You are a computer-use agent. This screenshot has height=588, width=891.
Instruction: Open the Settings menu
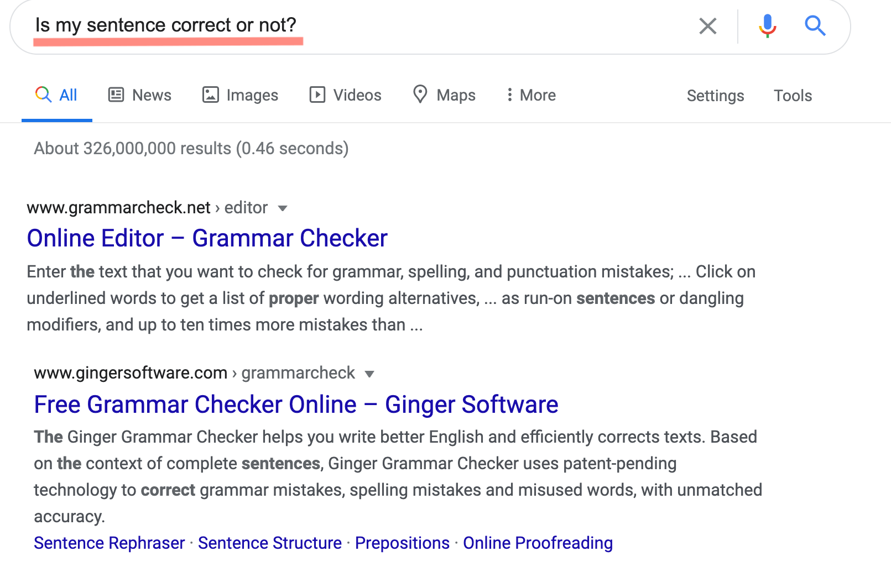pos(715,96)
